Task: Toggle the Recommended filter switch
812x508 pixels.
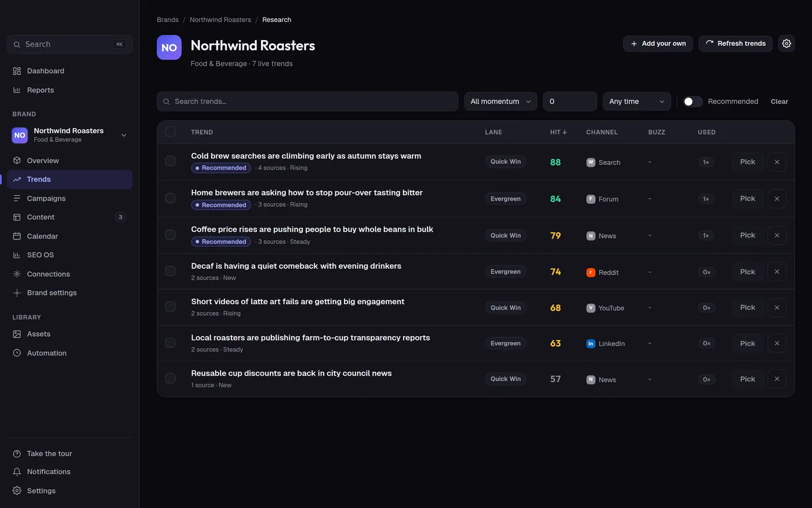Action: pyautogui.click(x=693, y=102)
